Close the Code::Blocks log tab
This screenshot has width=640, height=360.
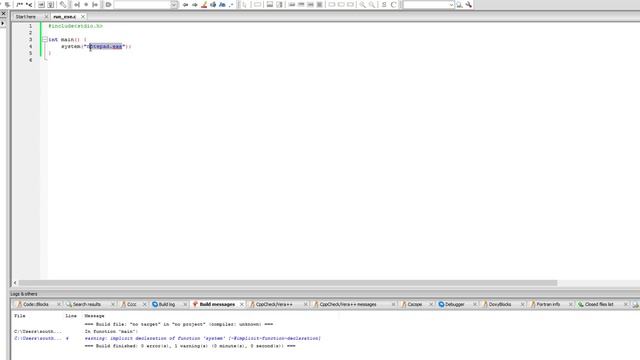[59, 304]
